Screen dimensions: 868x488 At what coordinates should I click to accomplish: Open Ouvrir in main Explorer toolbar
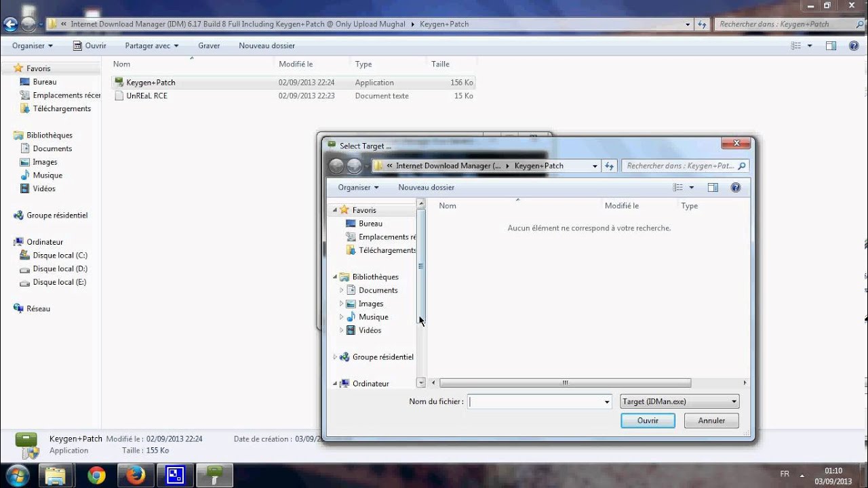tap(89, 45)
